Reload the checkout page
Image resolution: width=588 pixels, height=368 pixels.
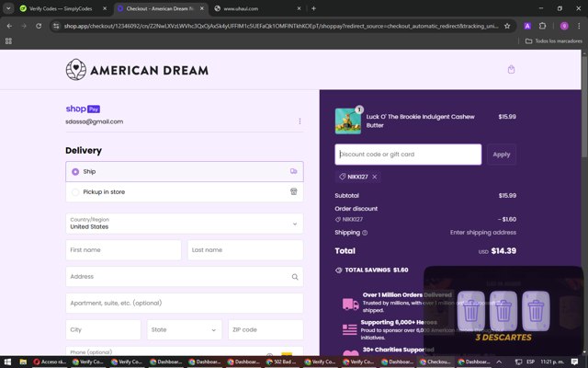coord(39,26)
